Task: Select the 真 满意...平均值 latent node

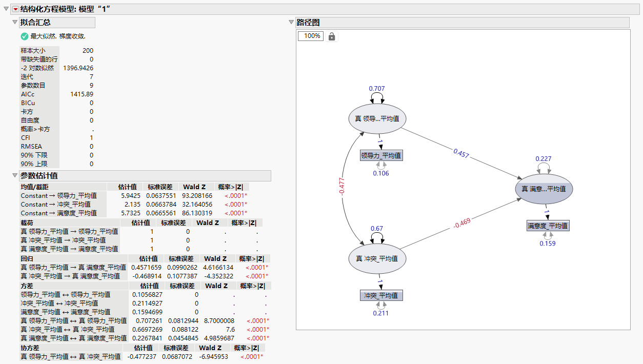Action: 544,189
